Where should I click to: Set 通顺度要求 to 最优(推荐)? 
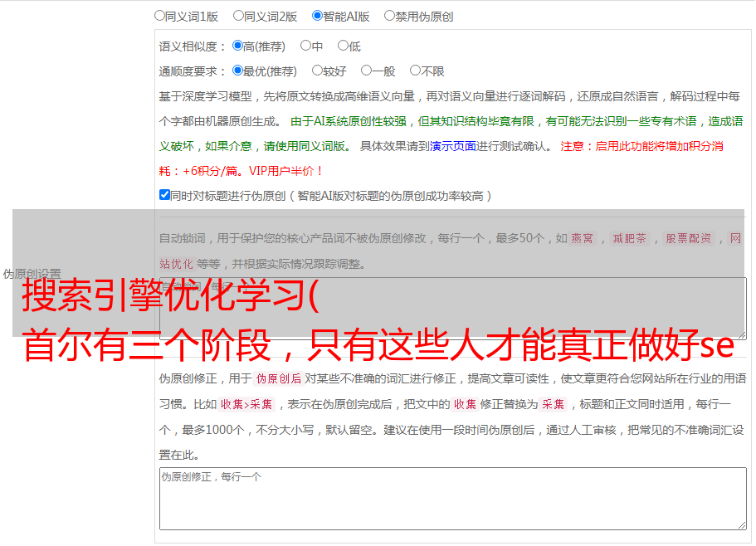(x=237, y=71)
